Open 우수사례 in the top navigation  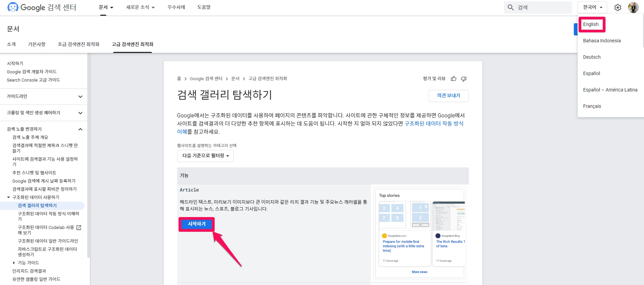[x=176, y=7]
